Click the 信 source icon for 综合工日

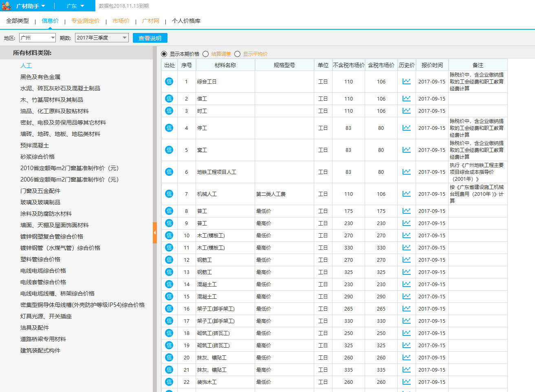[x=169, y=81]
